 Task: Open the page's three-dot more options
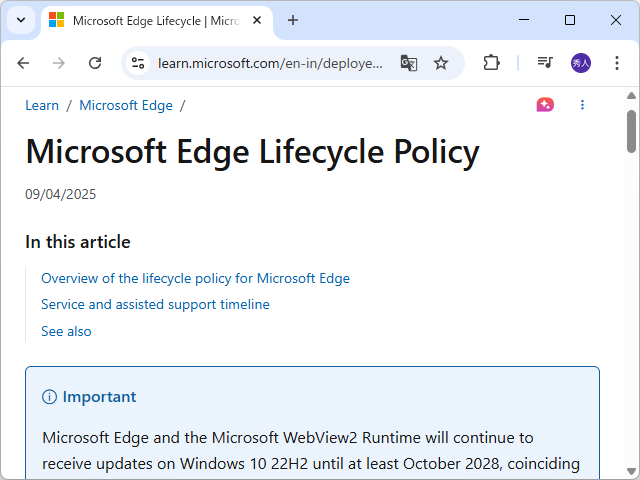[582, 105]
